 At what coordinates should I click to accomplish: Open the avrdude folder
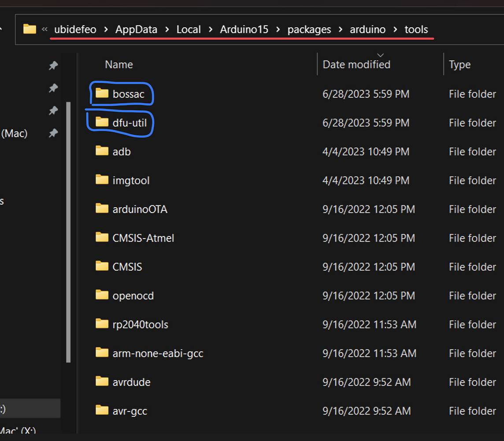(x=131, y=382)
